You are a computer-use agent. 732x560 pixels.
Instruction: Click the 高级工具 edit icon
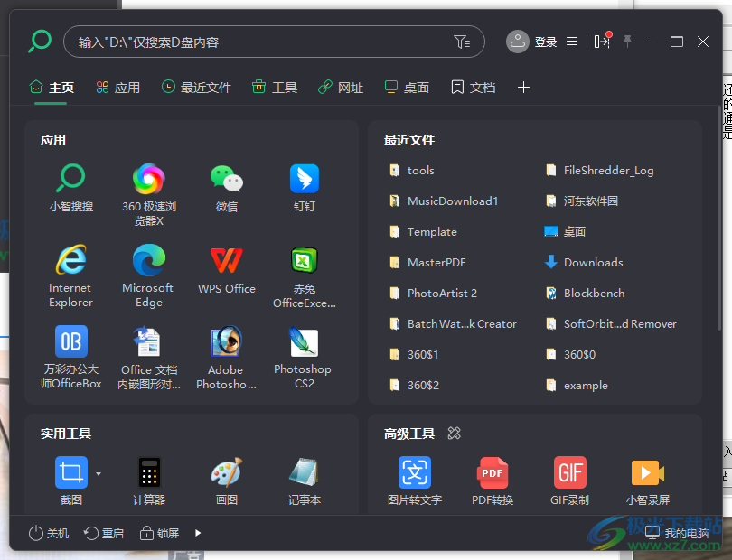pyautogui.click(x=454, y=433)
